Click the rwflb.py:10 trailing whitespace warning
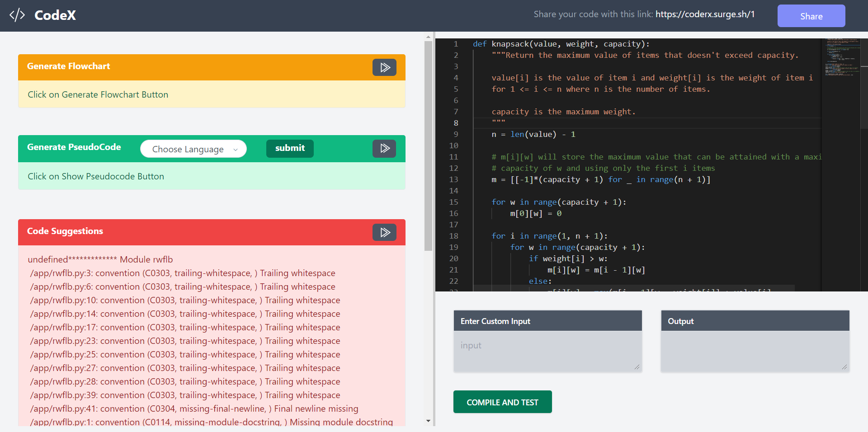The image size is (868, 432). [185, 300]
